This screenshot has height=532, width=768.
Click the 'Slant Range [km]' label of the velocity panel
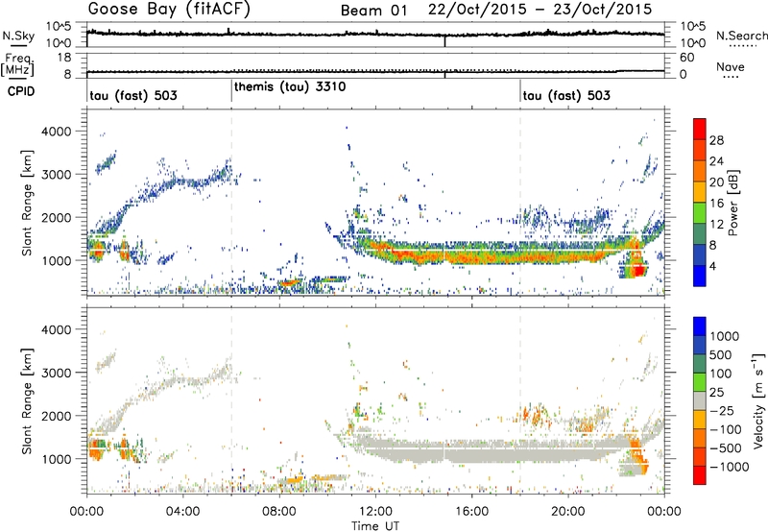click(27, 400)
